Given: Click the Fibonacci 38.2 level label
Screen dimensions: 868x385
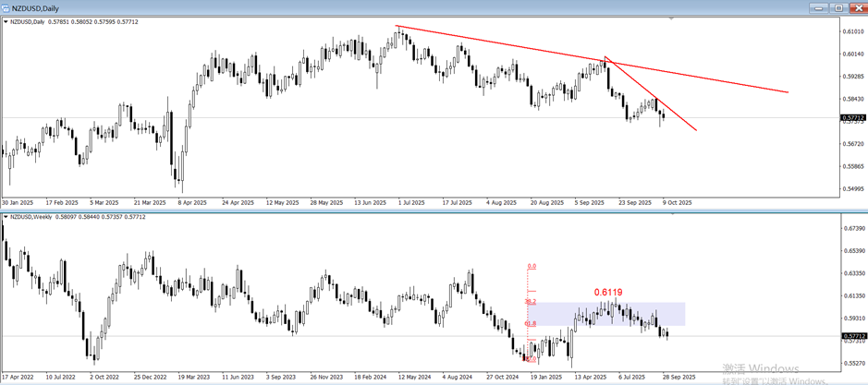Looking at the screenshot, I should pos(531,301).
